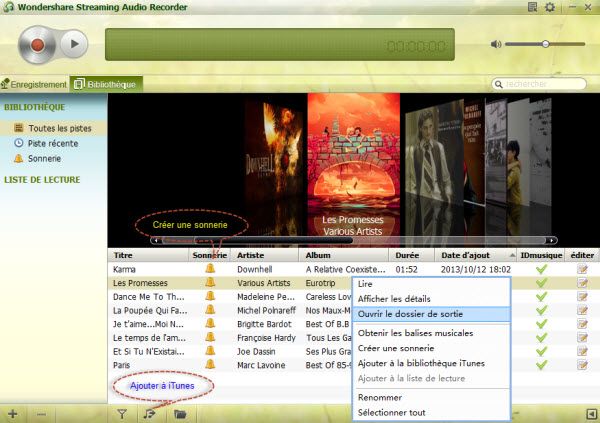
Task: Select the Karma track title
Action: pos(124,269)
